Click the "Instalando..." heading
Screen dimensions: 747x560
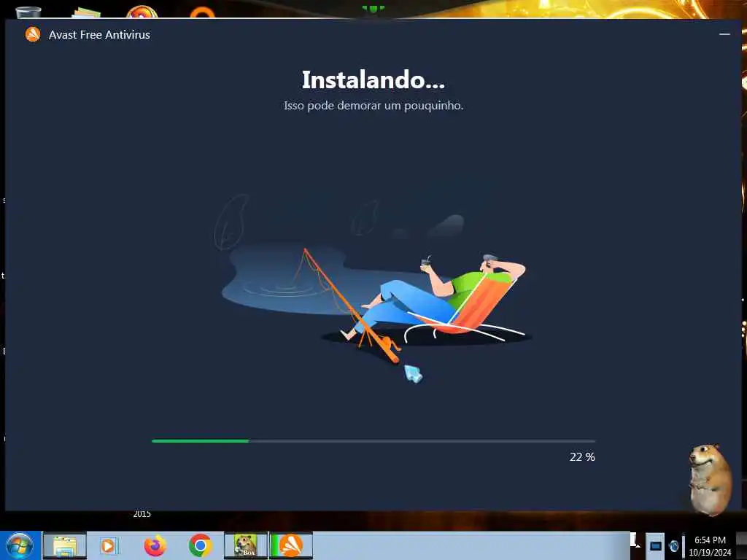tap(373, 79)
